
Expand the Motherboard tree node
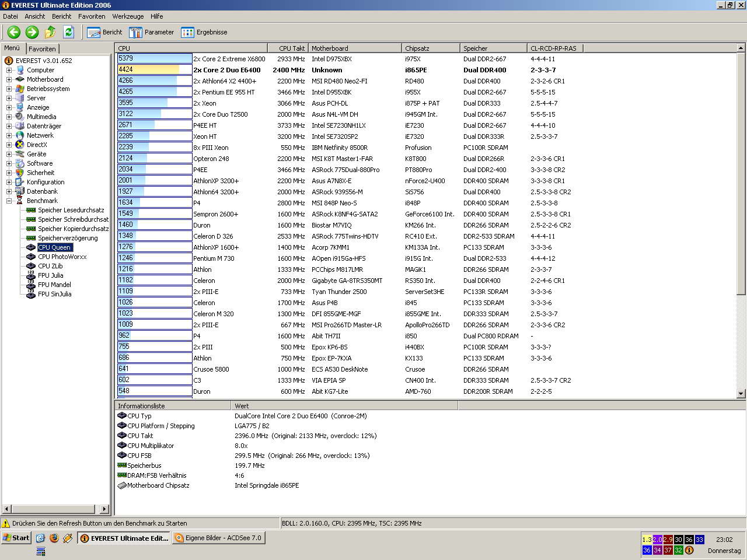click(9, 79)
